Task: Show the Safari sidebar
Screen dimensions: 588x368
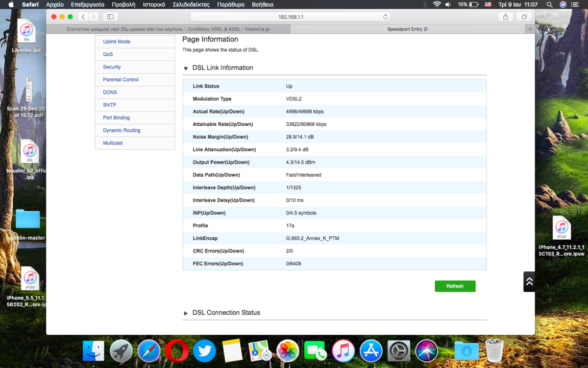Action: coord(110,16)
